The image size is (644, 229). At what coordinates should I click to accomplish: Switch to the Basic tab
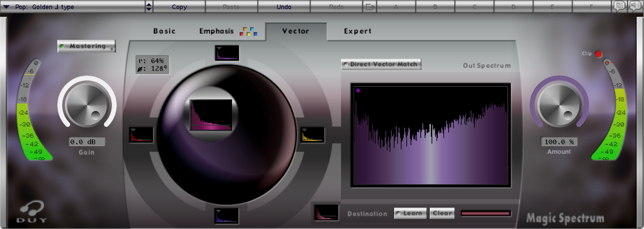click(164, 31)
